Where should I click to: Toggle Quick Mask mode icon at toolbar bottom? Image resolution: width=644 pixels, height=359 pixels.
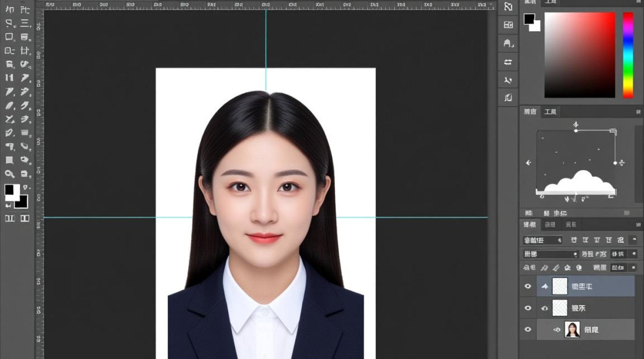coord(9,218)
